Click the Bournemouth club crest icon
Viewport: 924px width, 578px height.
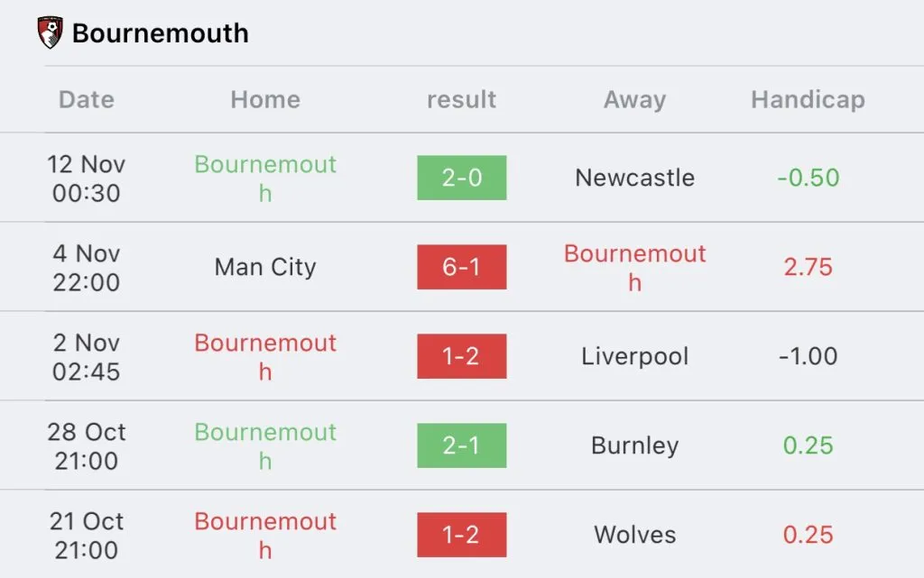click(50, 33)
